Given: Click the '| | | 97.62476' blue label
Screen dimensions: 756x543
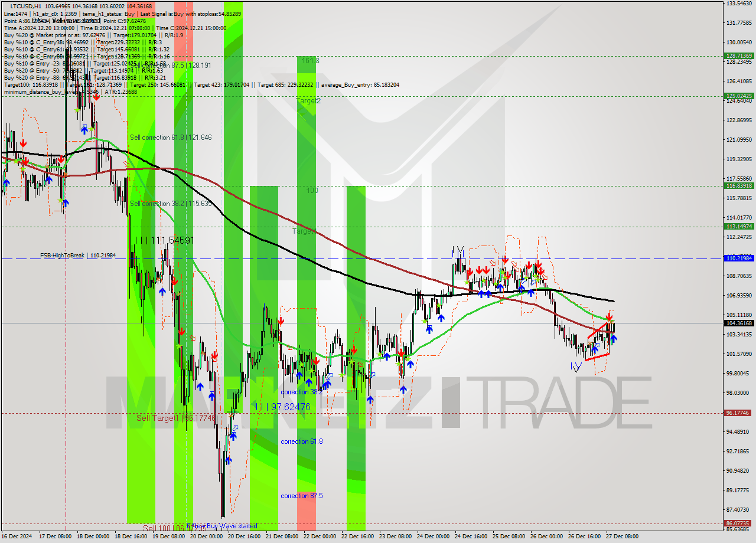Looking at the screenshot, I should tap(283, 407).
